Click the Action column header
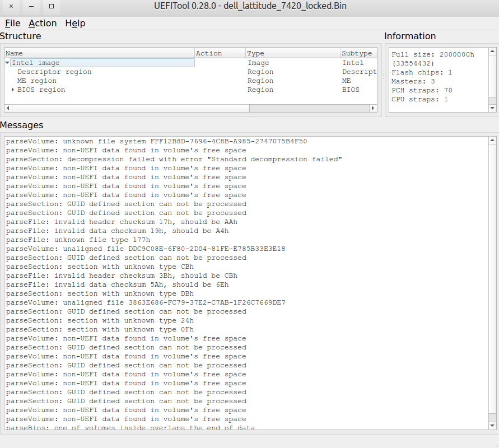 click(x=220, y=53)
